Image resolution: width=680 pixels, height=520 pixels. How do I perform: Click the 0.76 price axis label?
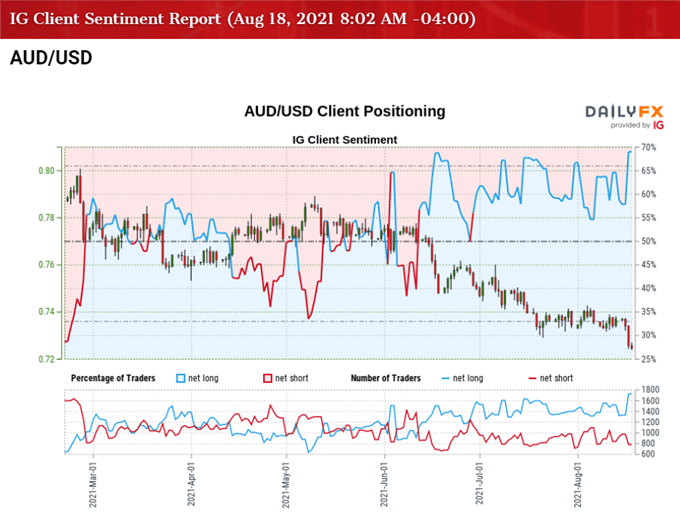[x=47, y=265]
